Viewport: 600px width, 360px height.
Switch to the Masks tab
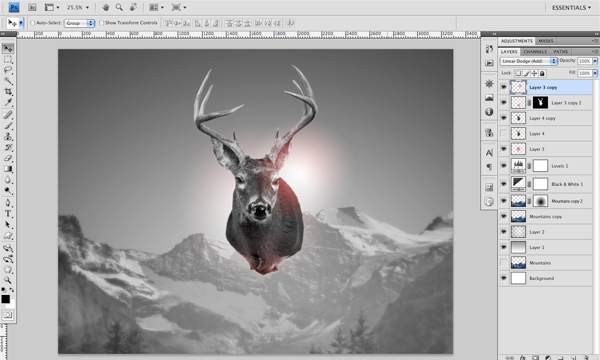click(x=546, y=41)
